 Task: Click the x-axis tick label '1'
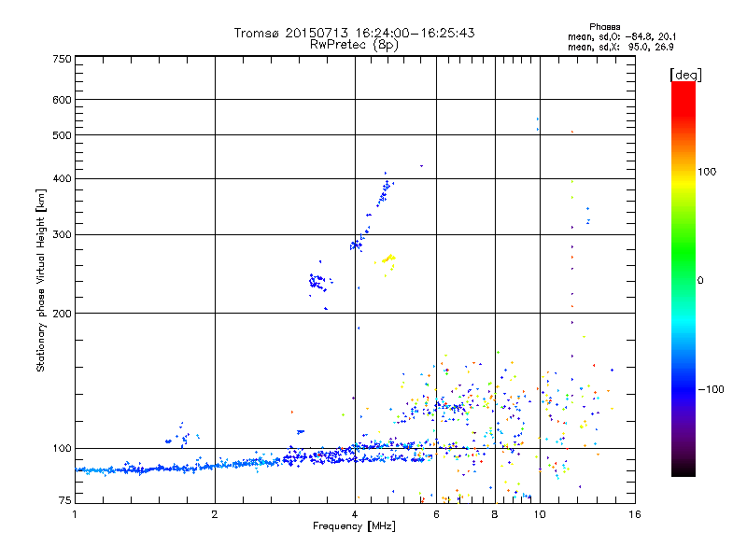point(75,514)
